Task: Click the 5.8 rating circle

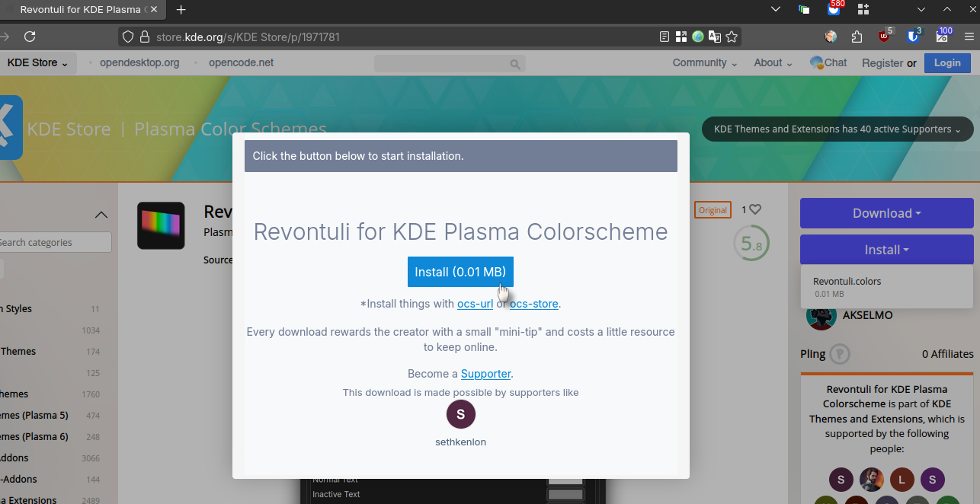Action: click(x=751, y=244)
